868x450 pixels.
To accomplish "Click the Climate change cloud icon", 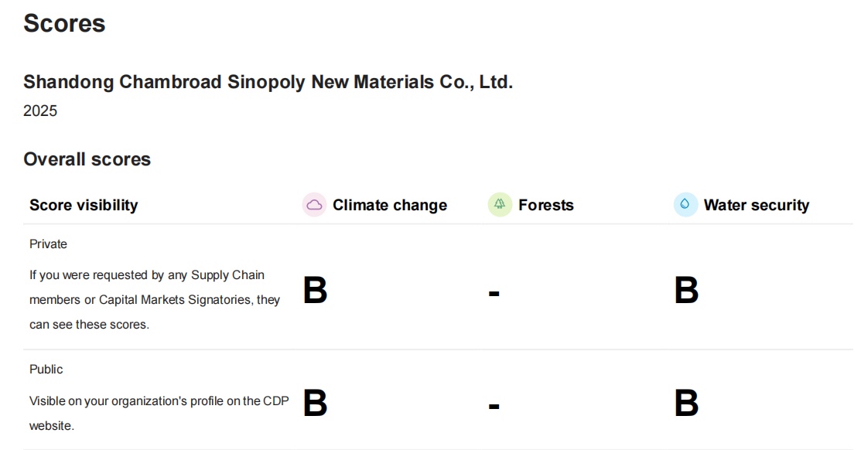I will (314, 205).
